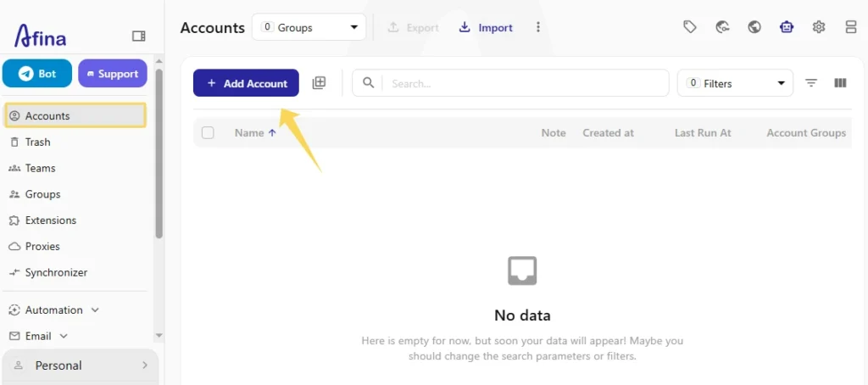Open Synchronizer in the sidebar

click(56, 272)
